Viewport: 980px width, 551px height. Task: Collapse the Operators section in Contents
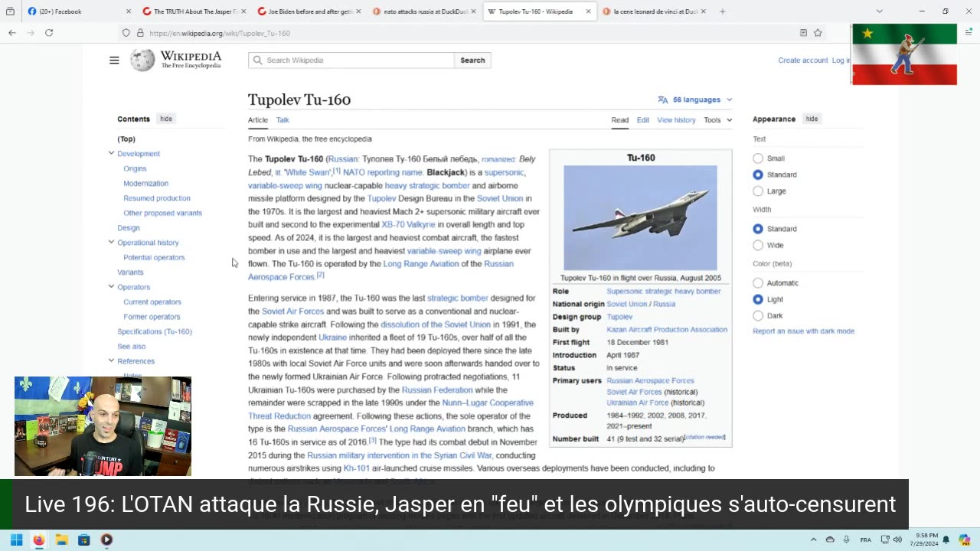[111, 287]
